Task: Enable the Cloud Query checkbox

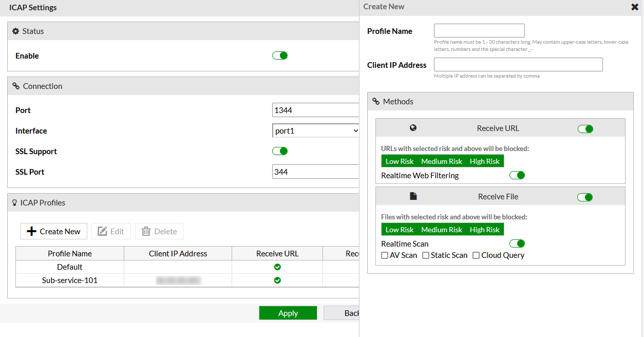Action: [x=476, y=255]
